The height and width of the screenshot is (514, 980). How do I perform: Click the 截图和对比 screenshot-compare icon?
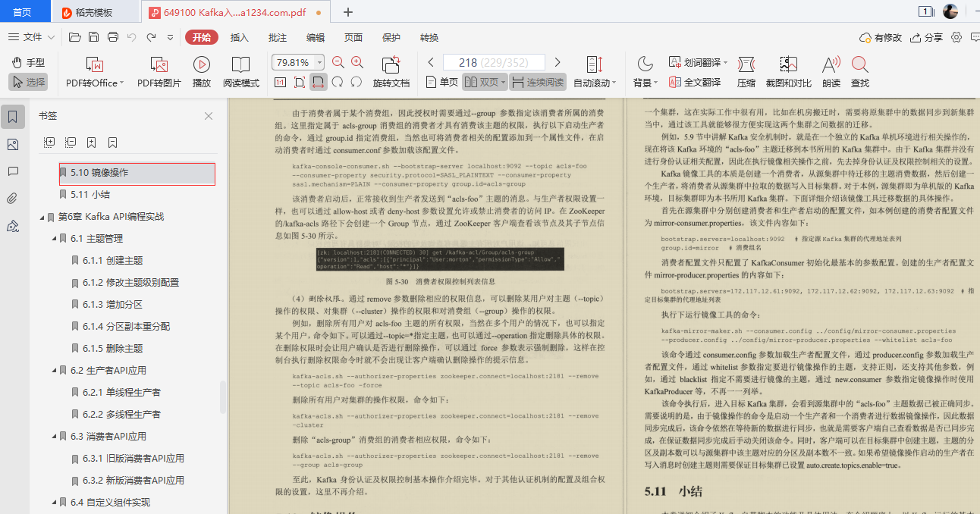(x=787, y=71)
